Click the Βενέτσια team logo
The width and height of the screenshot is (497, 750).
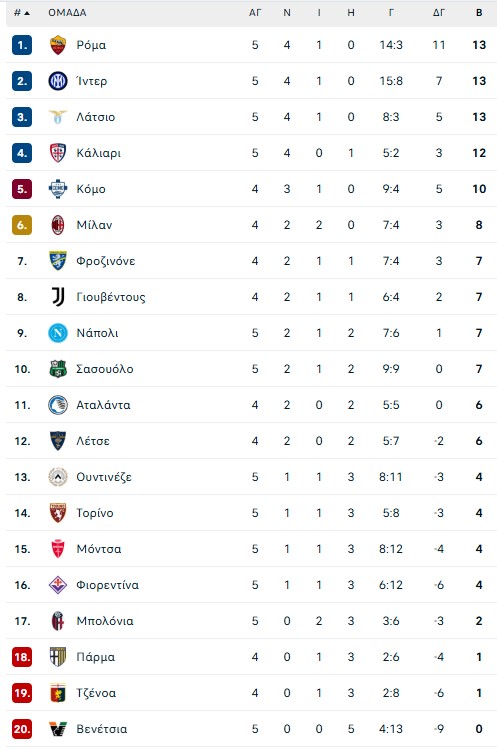(x=58, y=729)
